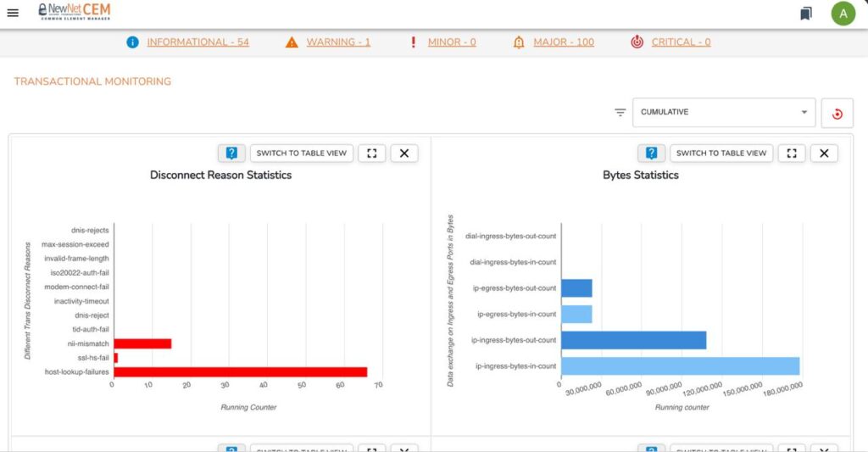Close the Disconnect Reason Statistics panel

404,153
